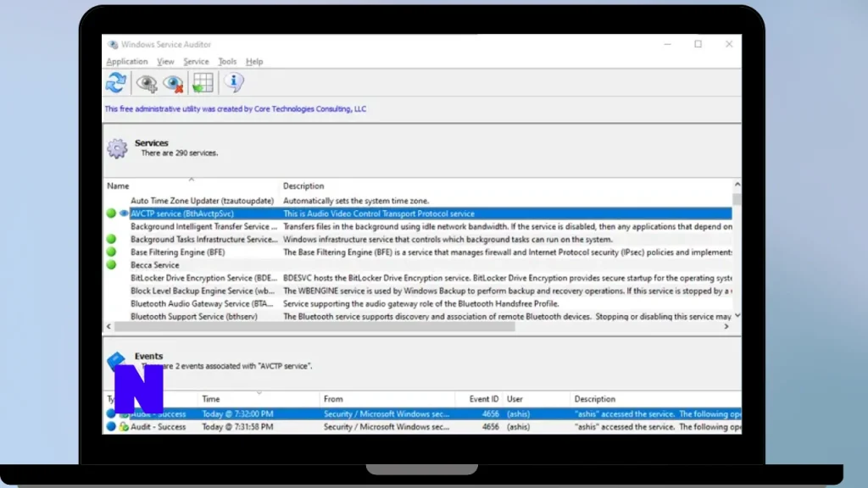
Task: Select the Becca Service row
Action: pyautogui.click(x=418, y=265)
